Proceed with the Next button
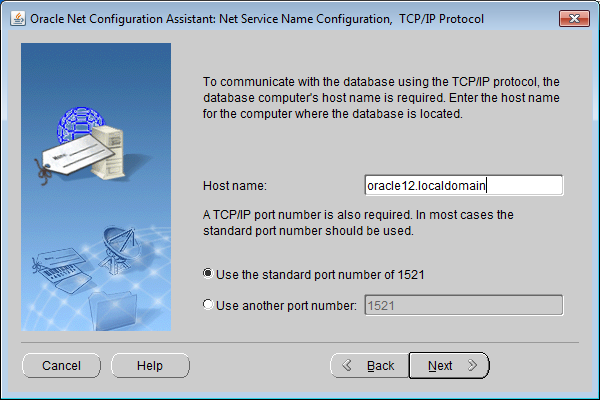This screenshot has width=600, height=400. [449, 366]
